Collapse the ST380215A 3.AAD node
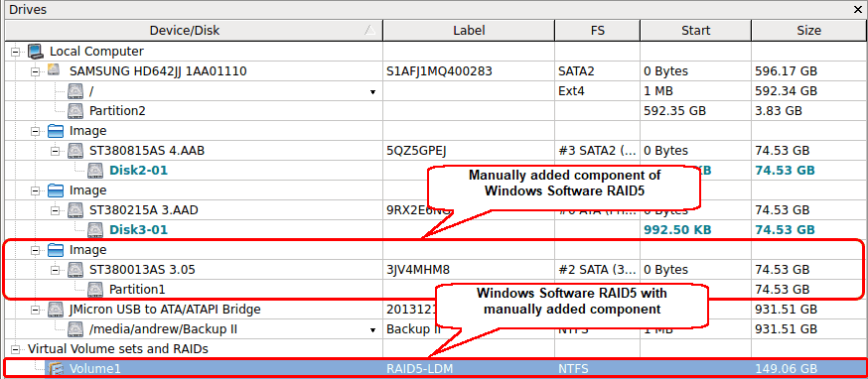The height and width of the screenshot is (379, 868). [x=56, y=210]
